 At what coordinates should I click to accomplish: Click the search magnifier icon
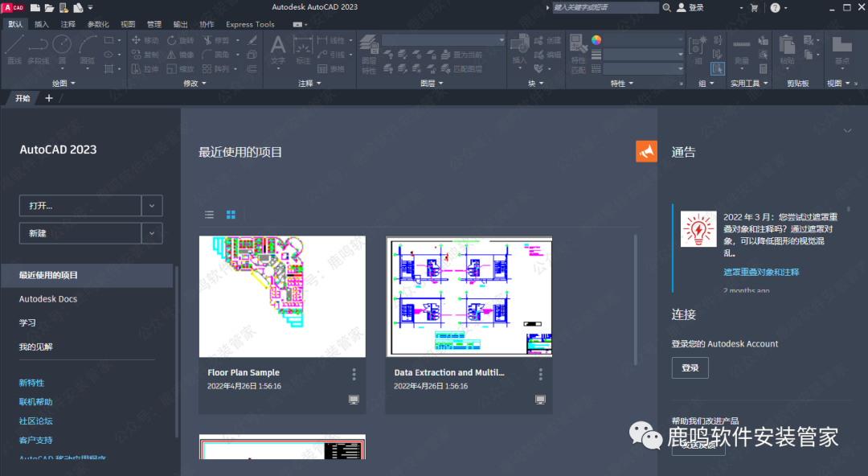tap(667, 8)
